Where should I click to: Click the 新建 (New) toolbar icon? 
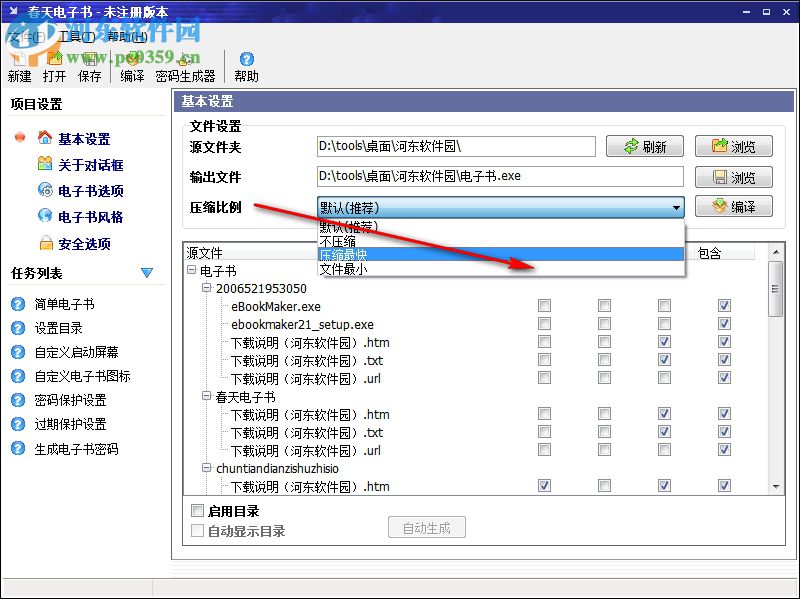coord(19,66)
